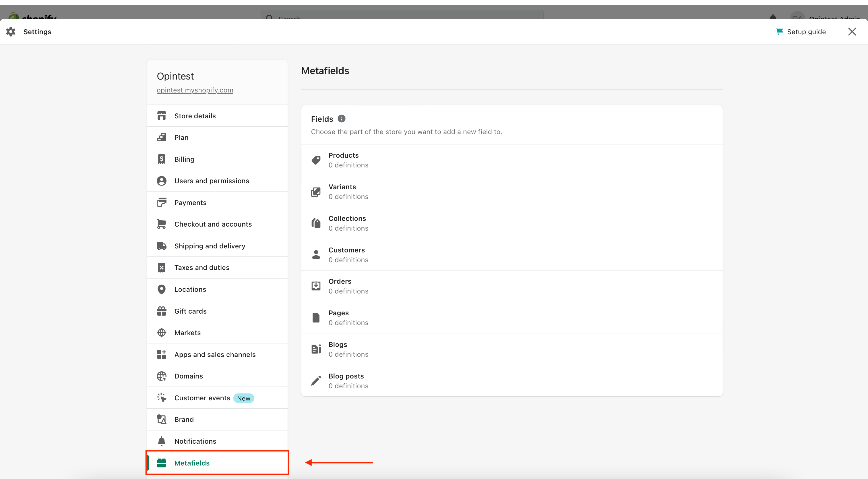Screen dimensions: 868x479
Task: Click the Brand icon in sidebar
Action: [161, 419]
